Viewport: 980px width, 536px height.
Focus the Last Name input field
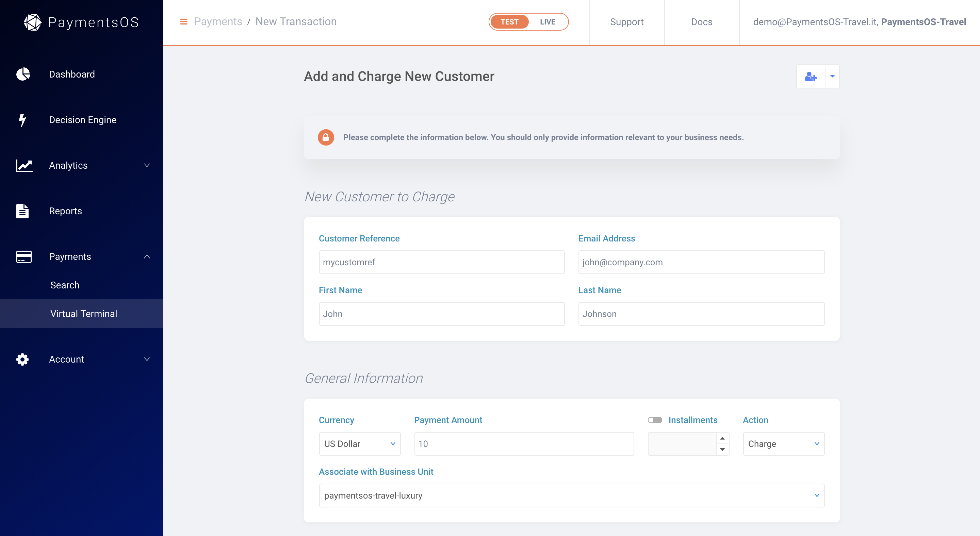(701, 314)
